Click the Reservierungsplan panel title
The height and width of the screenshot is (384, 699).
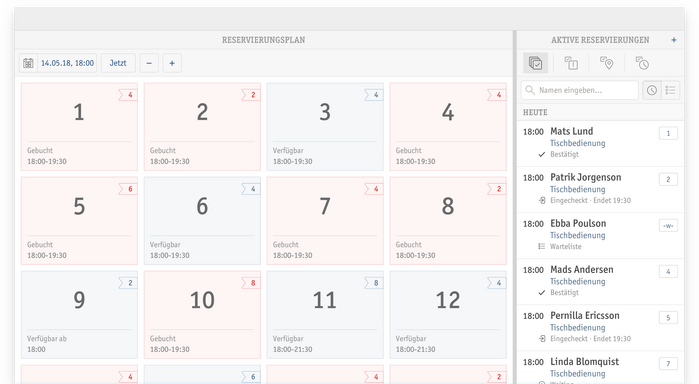click(x=263, y=40)
